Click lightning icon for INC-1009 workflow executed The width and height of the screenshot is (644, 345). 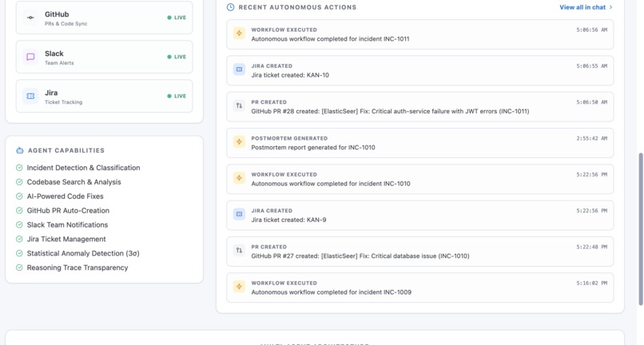click(x=239, y=286)
